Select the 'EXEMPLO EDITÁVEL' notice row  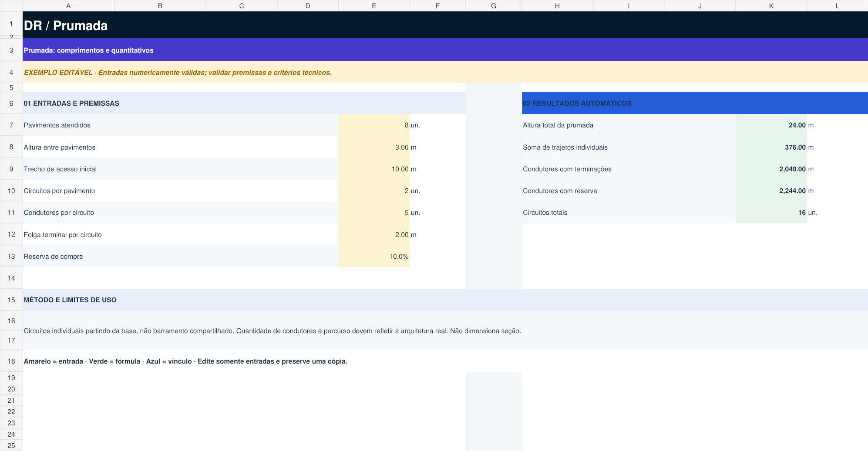[445, 72]
